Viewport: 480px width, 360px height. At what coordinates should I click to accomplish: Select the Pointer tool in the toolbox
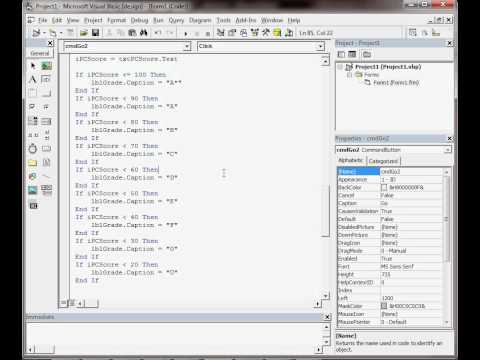tap(33, 66)
